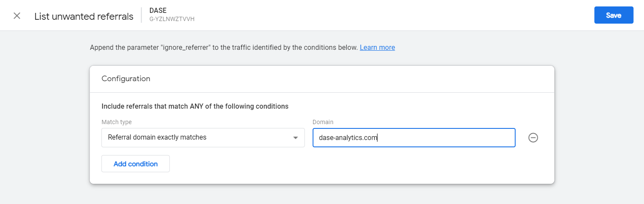Click the Include referrals that match ANY text
Image resolution: width=644 pixels, height=204 pixels.
click(195, 106)
